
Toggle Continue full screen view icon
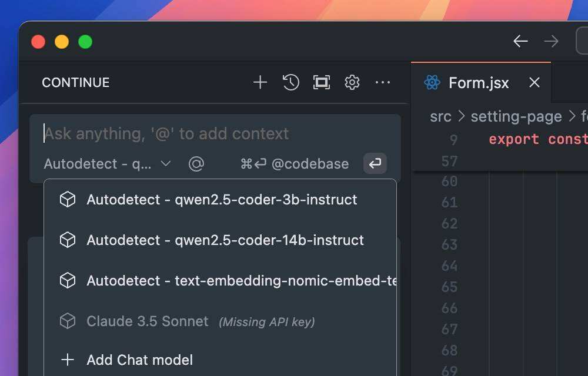(322, 82)
